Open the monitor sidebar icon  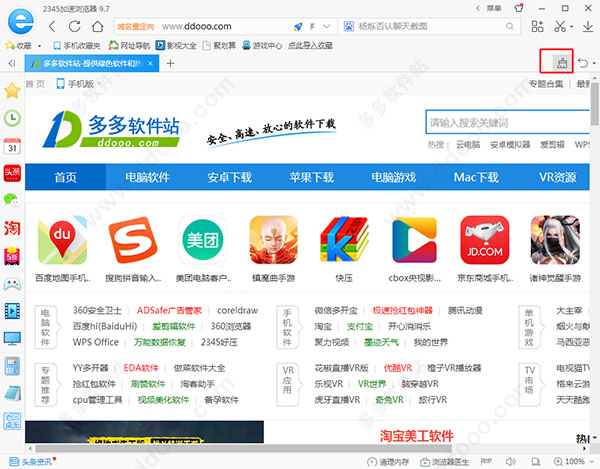(x=12, y=339)
